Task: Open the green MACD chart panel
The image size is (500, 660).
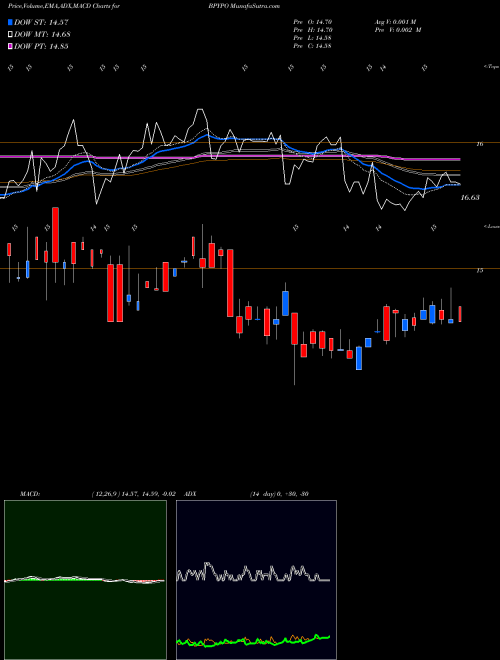Action: pyautogui.click(x=85, y=580)
